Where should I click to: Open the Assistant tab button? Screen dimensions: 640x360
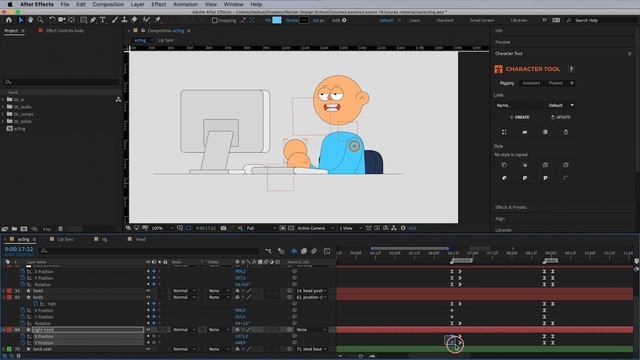[531, 83]
